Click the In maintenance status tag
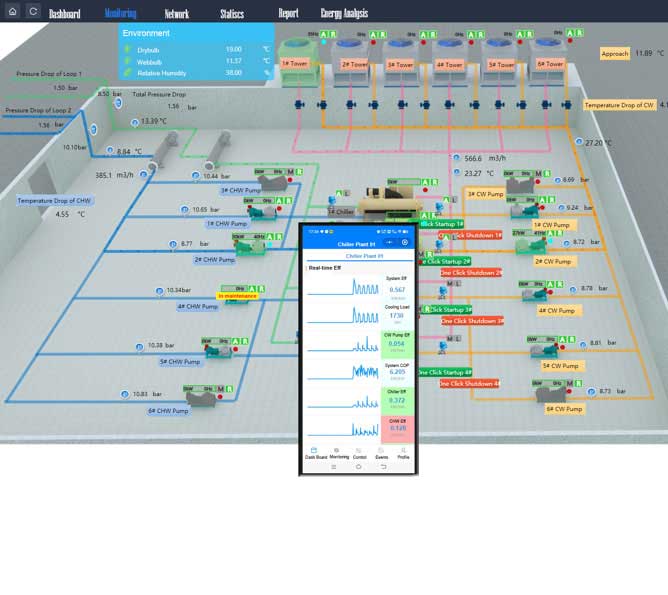This screenshot has height=595, width=668. click(238, 296)
